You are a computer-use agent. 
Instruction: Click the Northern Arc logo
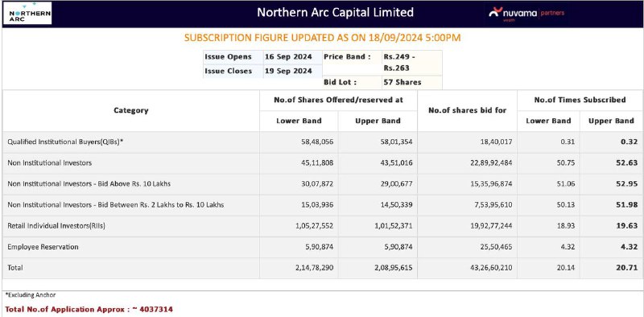click(x=27, y=13)
